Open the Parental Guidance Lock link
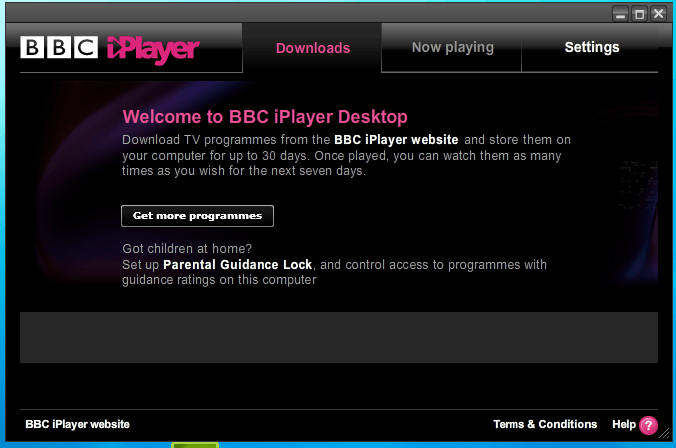This screenshot has height=448, width=676. pyautogui.click(x=238, y=265)
